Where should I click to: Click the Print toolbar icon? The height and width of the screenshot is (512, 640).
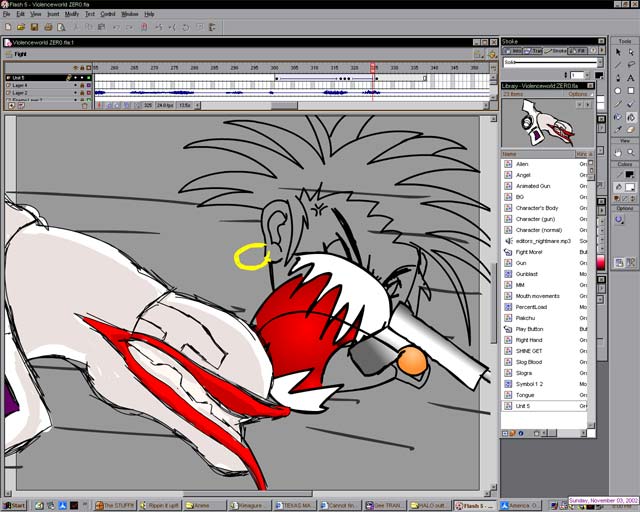click(x=48, y=27)
